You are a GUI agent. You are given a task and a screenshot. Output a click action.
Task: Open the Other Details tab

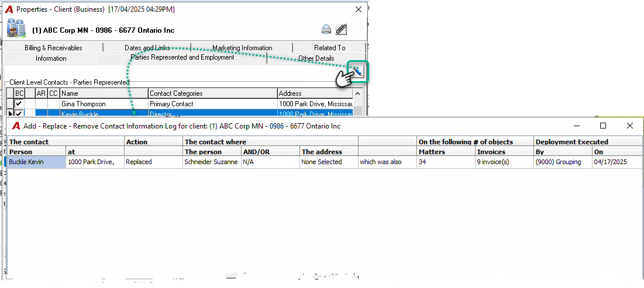click(x=316, y=58)
